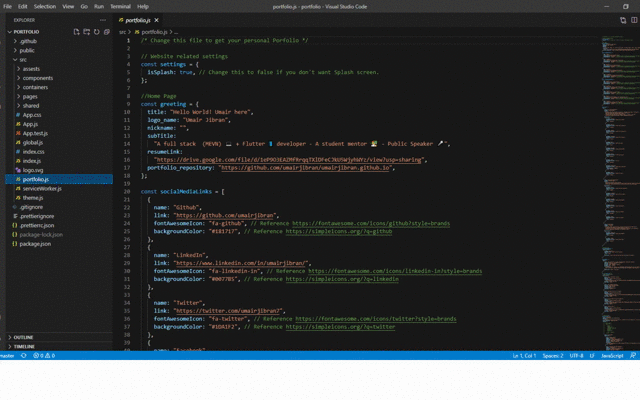The height and width of the screenshot is (400, 640).
Task: Open the Edit menu
Action: [22, 7]
